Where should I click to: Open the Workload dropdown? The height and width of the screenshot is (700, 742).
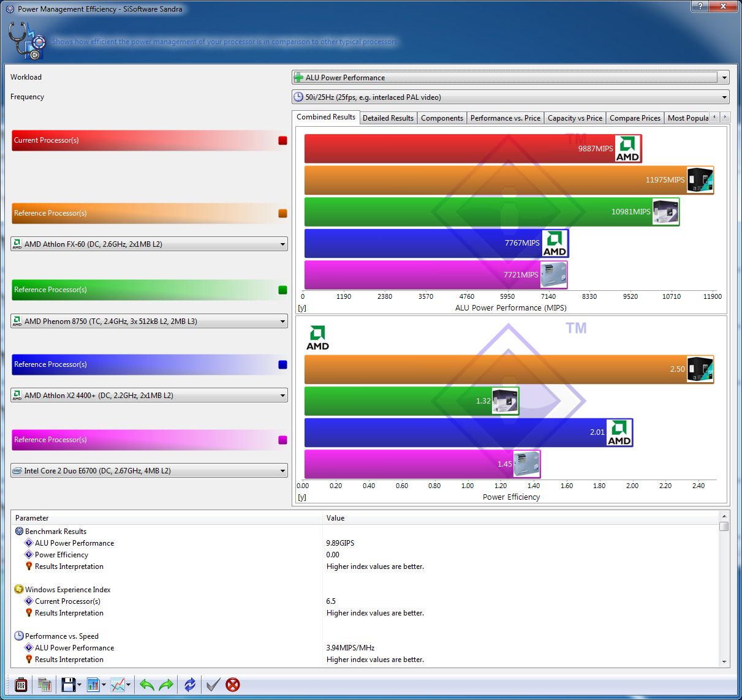point(510,77)
